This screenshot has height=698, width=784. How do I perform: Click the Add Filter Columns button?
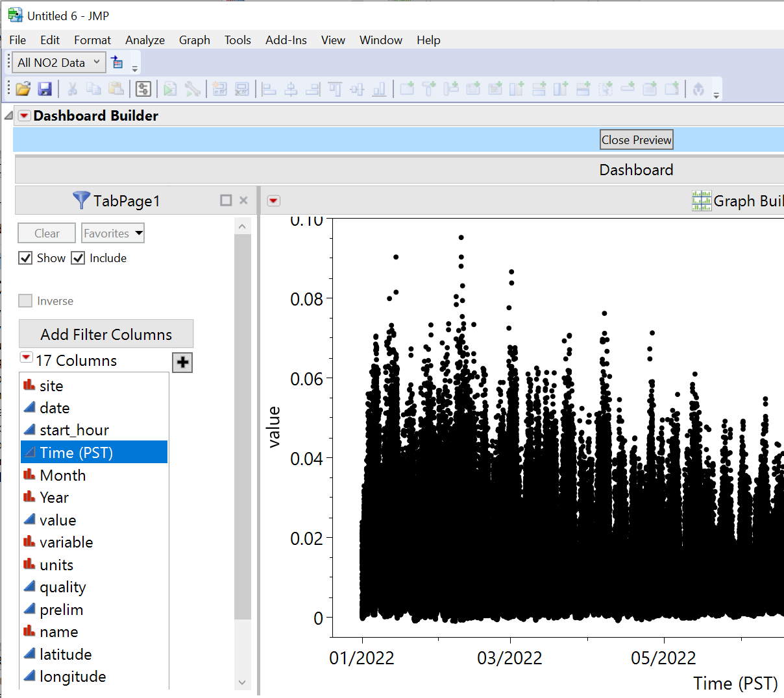pos(106,334)
